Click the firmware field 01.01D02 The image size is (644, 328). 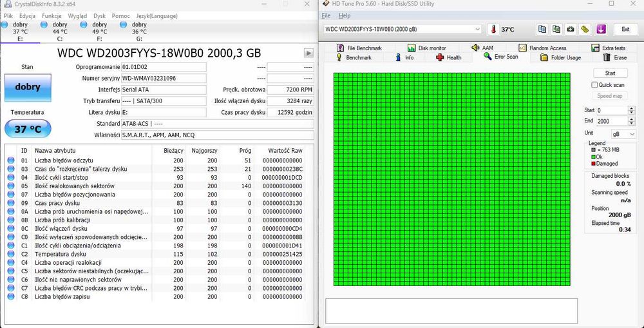click(x=164, y=67)
